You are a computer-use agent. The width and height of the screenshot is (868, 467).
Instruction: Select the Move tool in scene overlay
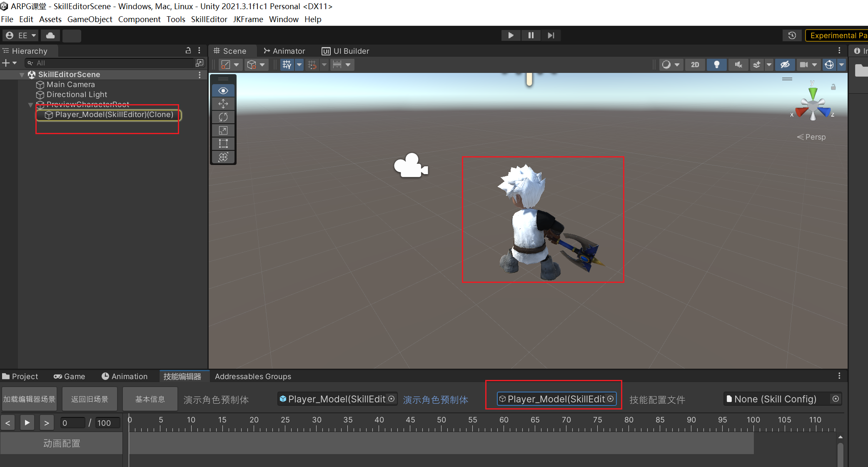223,104
